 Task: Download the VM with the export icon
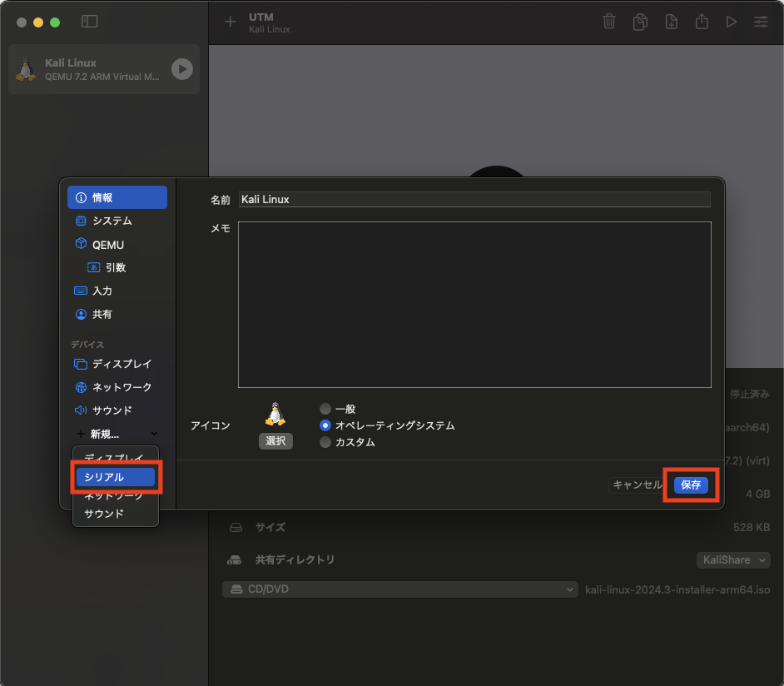pos(671,22)
